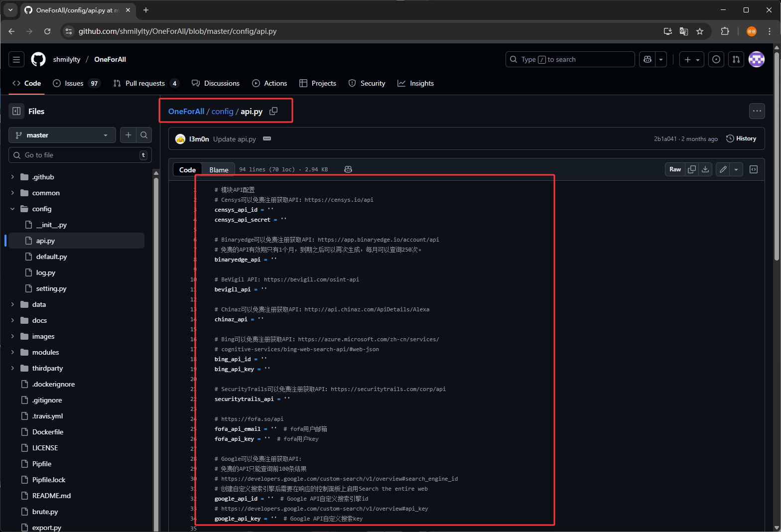Click the Copilot icon next to file size
781x532 pixels.
(348, 169)
